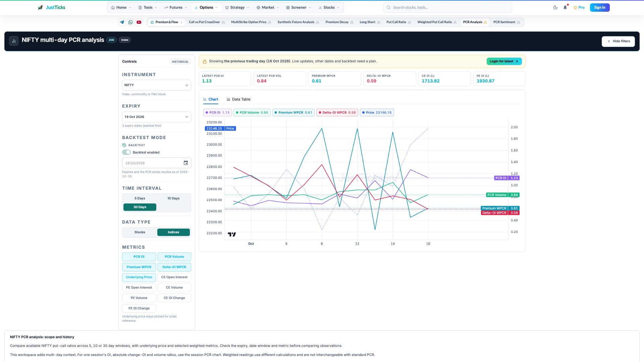Click the JustTicks logo
The image size is (644, 362).
52,7
